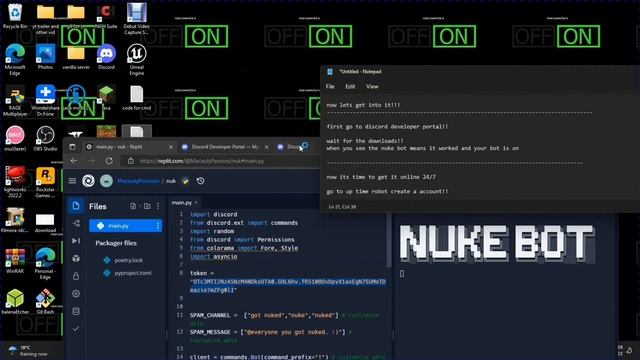Launch balenaEtcher from the desktop
This screenshot has width=640, height=360.
point(15,302)
